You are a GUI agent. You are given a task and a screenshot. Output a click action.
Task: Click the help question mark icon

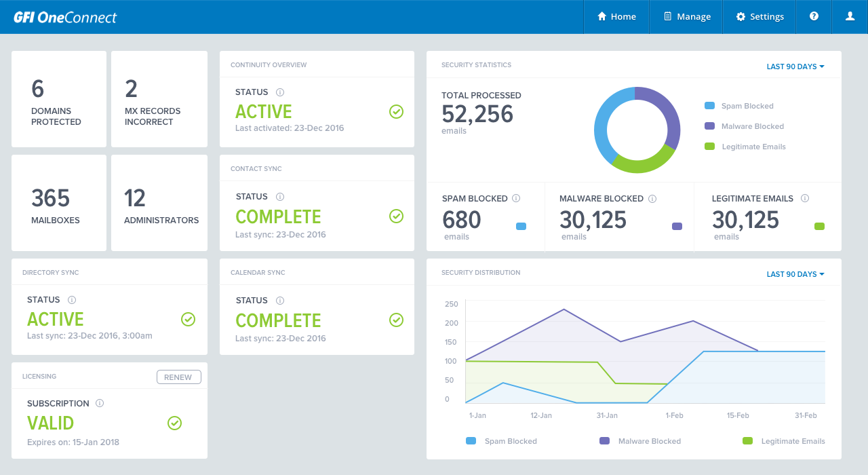(x=814, y=17)
